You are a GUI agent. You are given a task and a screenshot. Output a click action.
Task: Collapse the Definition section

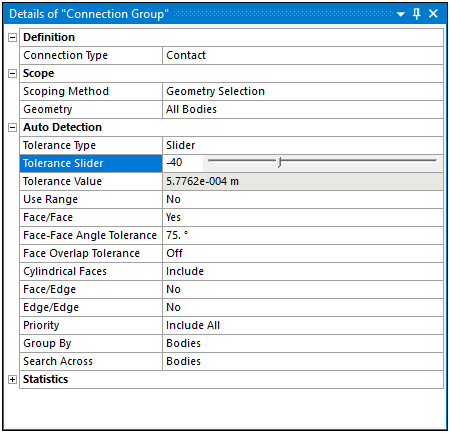(x=12, y=37)
